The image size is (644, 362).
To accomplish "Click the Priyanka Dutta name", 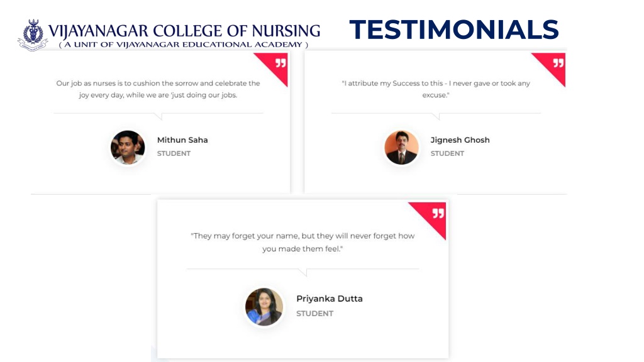I will pos(330,299).
